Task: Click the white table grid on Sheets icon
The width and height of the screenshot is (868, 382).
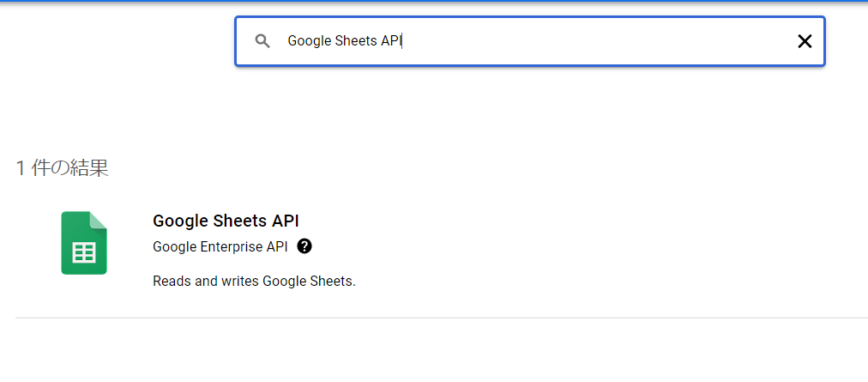Action: click(84, 253)
